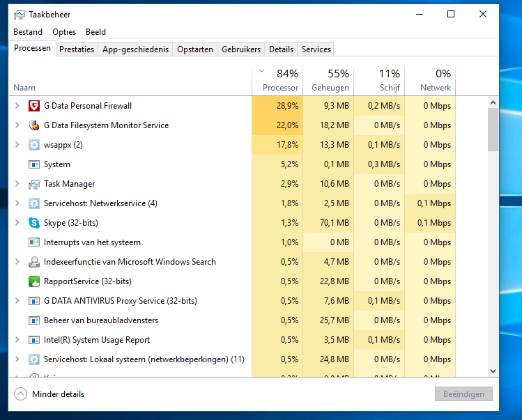The image size is (522, 420).
Task: Click the Taakbeheer title bar app icon
Action: [x=20, y=15]
